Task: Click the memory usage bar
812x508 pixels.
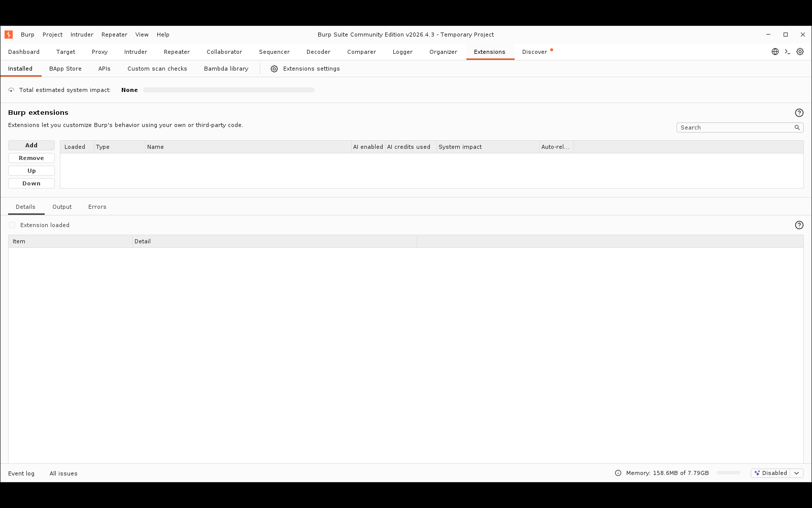Action: click(x=728, y=473)
